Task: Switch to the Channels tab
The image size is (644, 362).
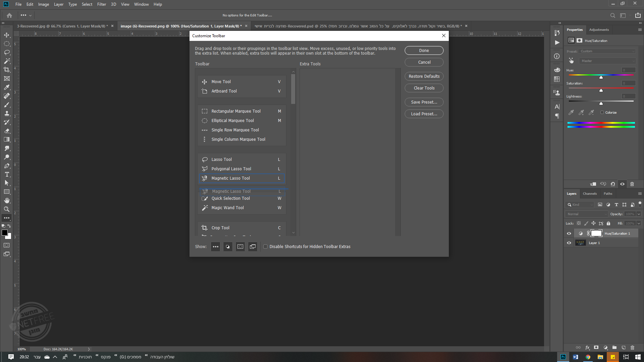Action: [x=590, y=194]
